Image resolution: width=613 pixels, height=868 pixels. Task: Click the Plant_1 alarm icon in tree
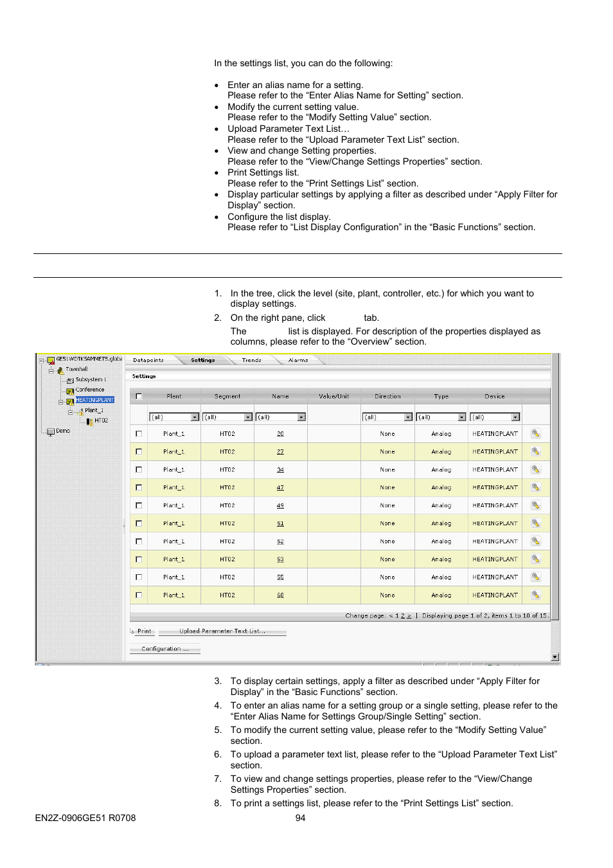[81, 411]
